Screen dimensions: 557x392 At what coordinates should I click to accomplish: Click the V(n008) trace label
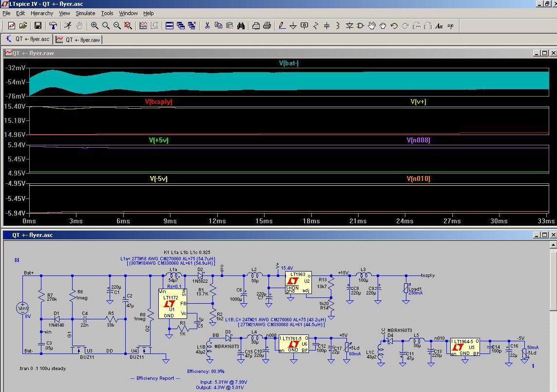click(x=418, y=140)
